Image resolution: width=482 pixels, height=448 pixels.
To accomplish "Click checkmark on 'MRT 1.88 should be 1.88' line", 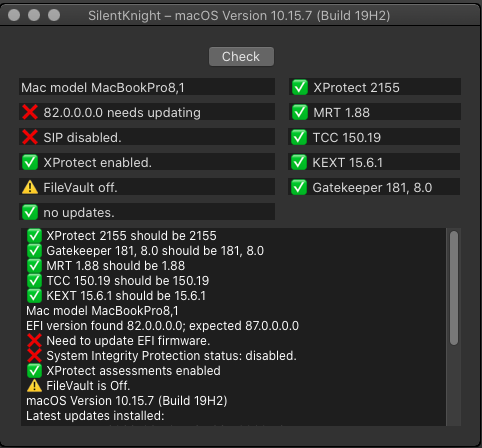I will click(x=34, y=266).
